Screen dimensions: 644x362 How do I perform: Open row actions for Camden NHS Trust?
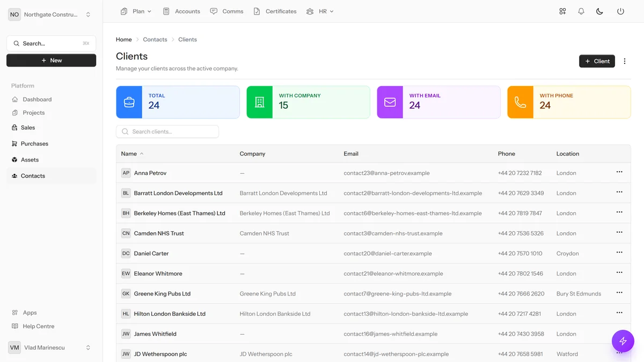click(619, 232)
